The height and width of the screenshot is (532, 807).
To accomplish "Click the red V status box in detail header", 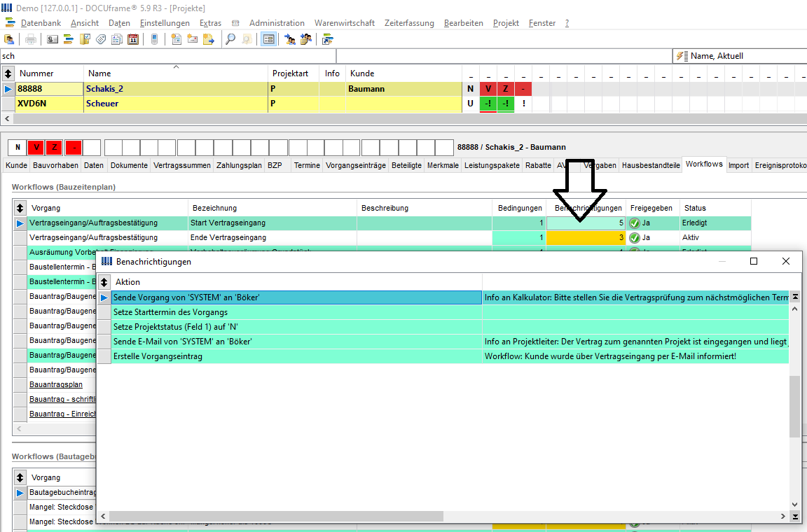I will pos(36,147).
